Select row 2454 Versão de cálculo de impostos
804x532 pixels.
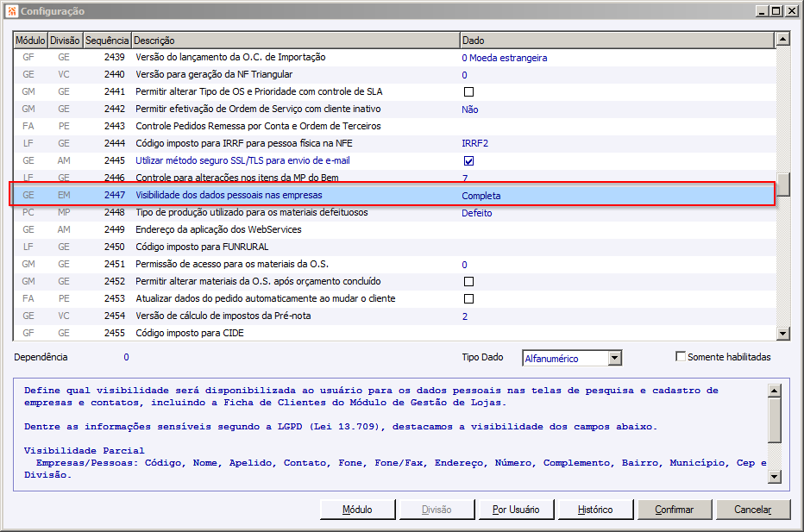coord(393,316)
